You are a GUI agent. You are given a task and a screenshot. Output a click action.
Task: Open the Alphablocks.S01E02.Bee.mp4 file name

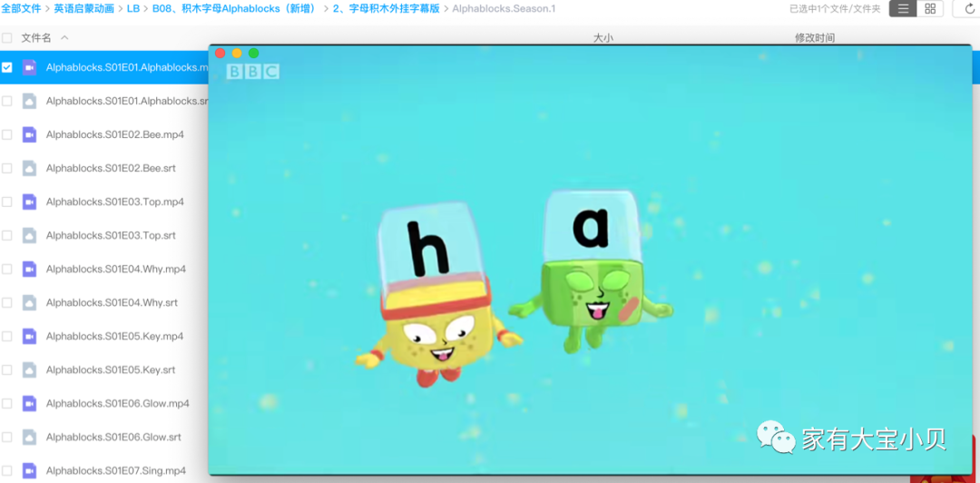[115, 134]
